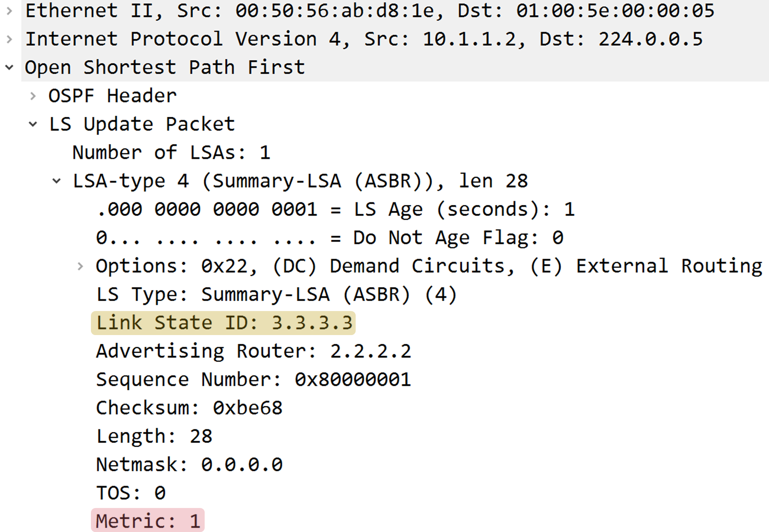This screenshot has height=532, width=769.
Task: Expand the OSPF Header node
Action: pos(33,96)
